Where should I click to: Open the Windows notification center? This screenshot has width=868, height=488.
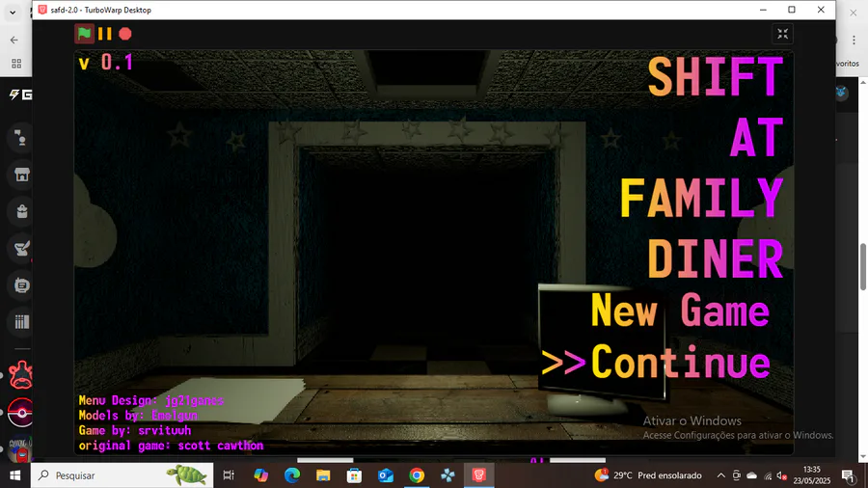[848, 475]
